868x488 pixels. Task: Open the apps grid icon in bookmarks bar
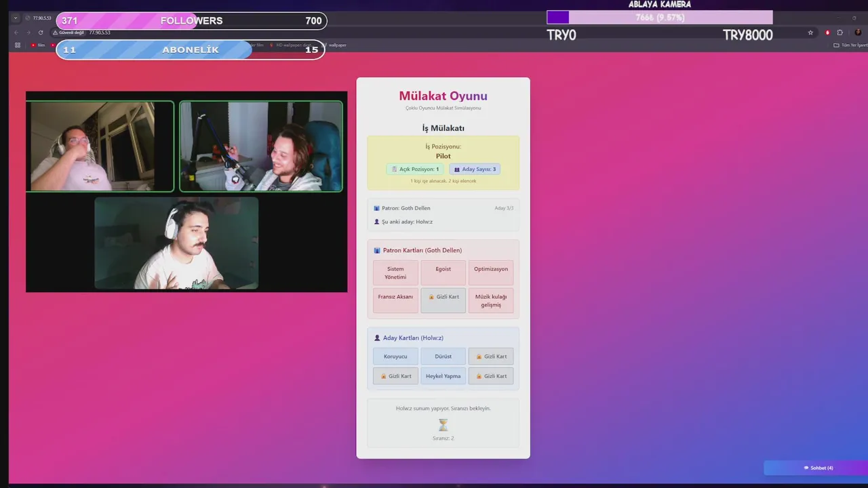tap(18, 45)
